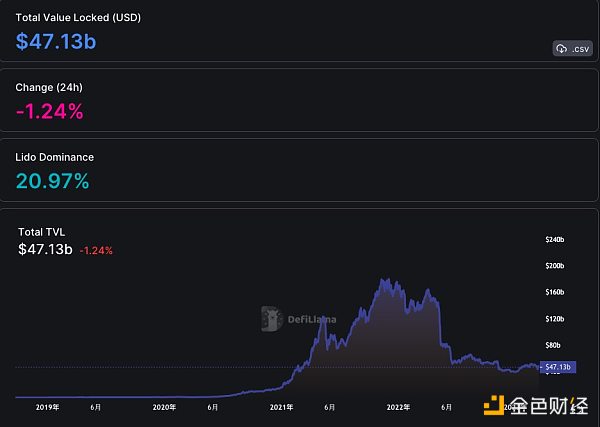600x427 pixels.
Task: Click the 2021年 axis label
Action: click(x=281, y=407)
